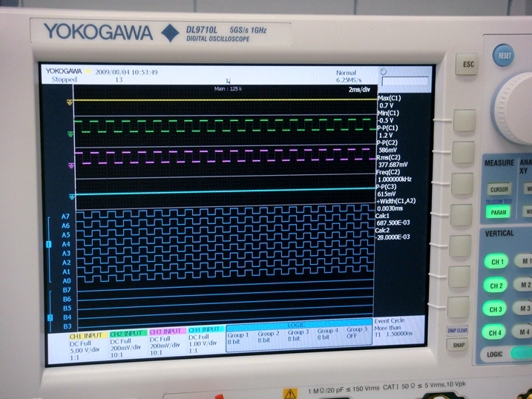The image size is (532, 399).
Task: Click the magenta CH3 ground level marker
Action: [71, 165]
